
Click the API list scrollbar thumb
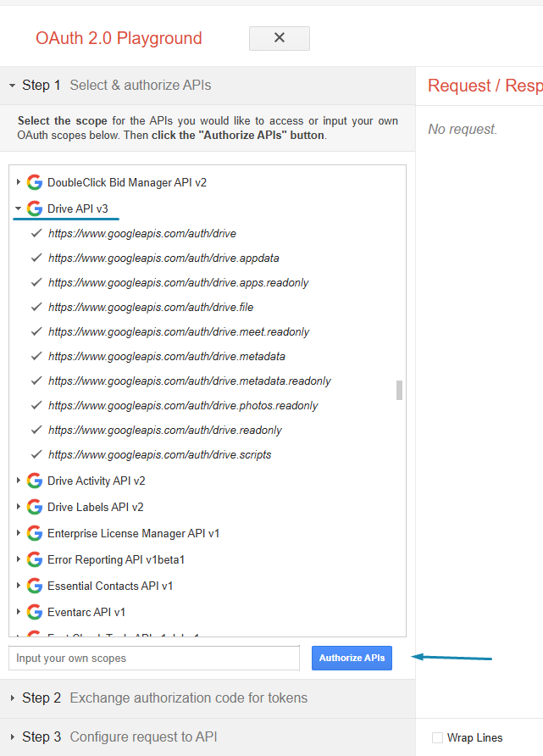(399, 390)
